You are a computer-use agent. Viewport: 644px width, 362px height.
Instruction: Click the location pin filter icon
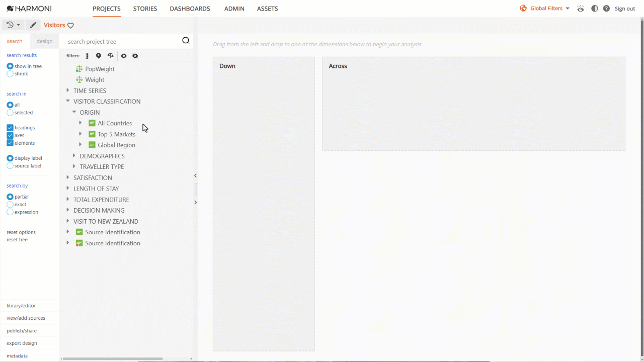click(98, 56)
